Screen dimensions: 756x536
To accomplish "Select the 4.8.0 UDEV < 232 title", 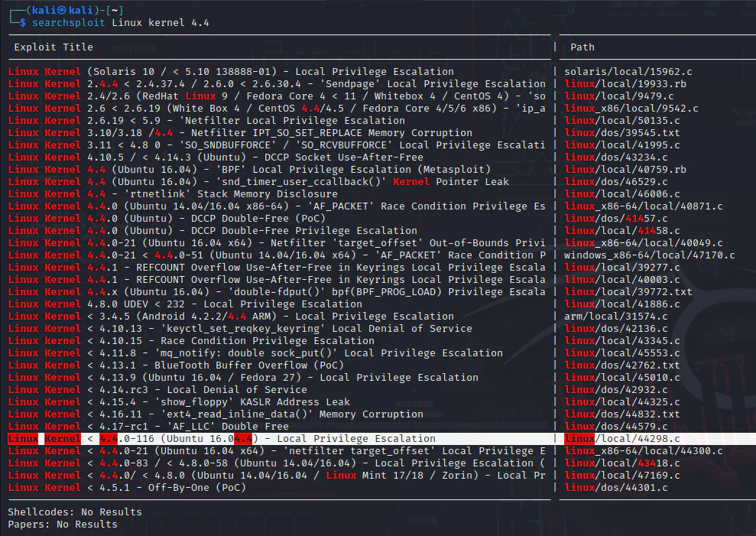I will pos(185,304).
